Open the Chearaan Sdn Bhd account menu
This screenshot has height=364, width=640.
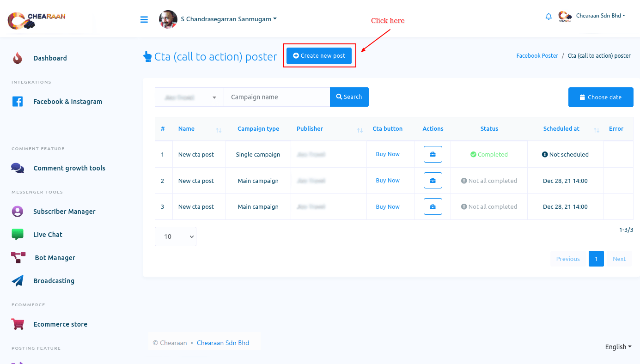point(600,16)
